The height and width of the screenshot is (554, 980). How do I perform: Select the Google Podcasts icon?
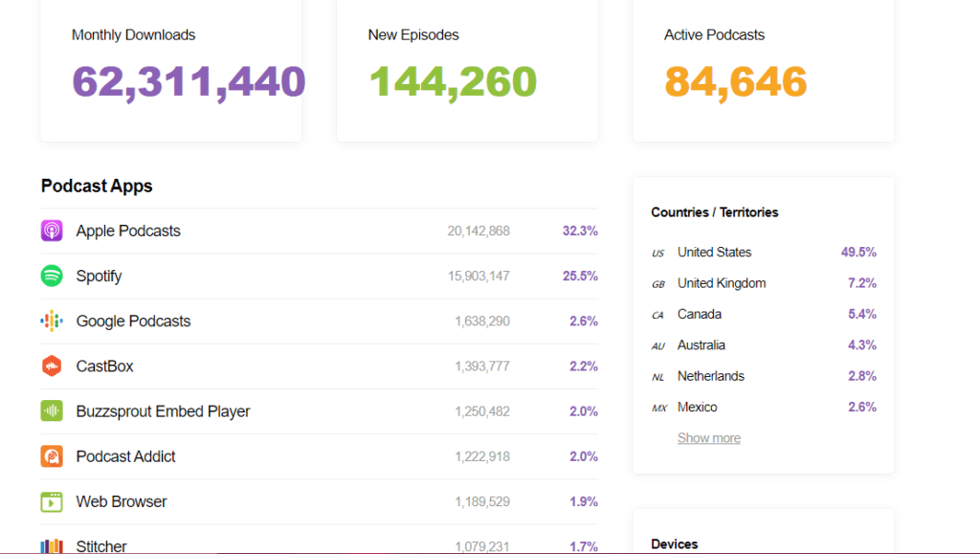click(x=52, y=321)
